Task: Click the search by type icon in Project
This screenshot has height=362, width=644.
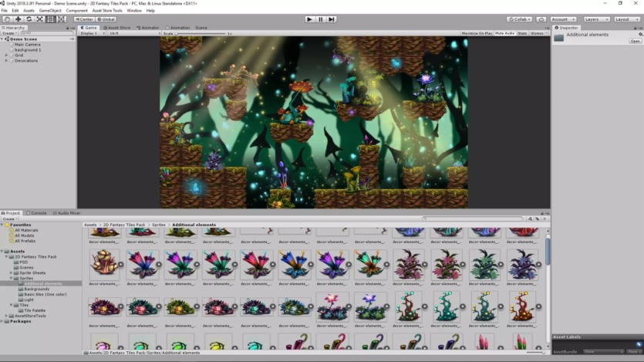Action: [530, 219]
